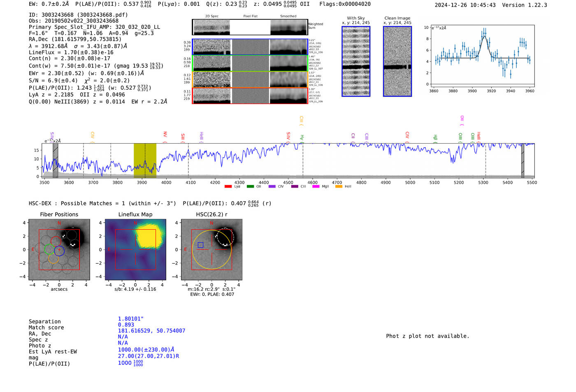576x392 pixels.
Task: Click the hatched gray band near 5460
Action: click(523, 160)
